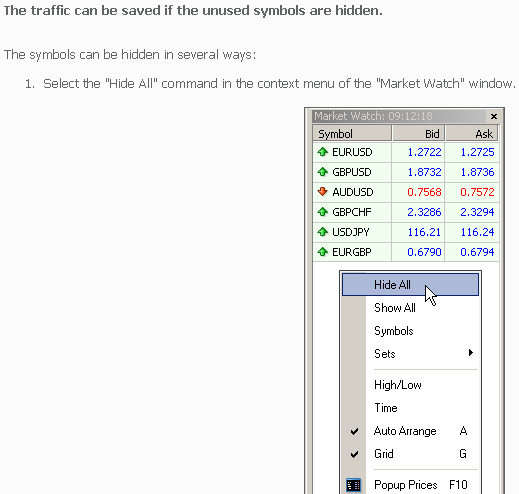Toggle the Auto Arrange option

tap(411, 431)
